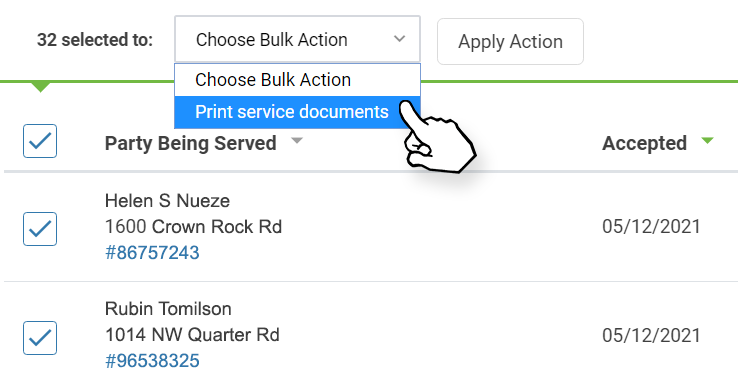
Task: Uncheck the Helen S Nueze row checkbox
Action: click(40, 229)
